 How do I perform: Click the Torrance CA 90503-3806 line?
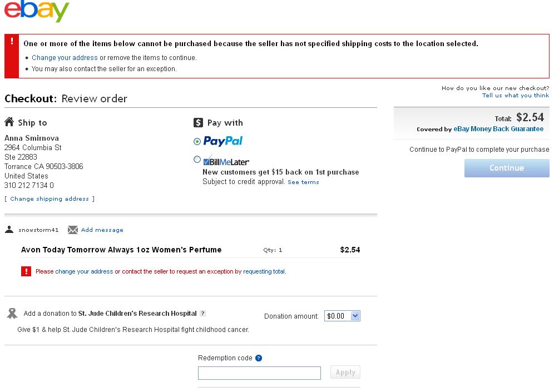pos(44,166)
